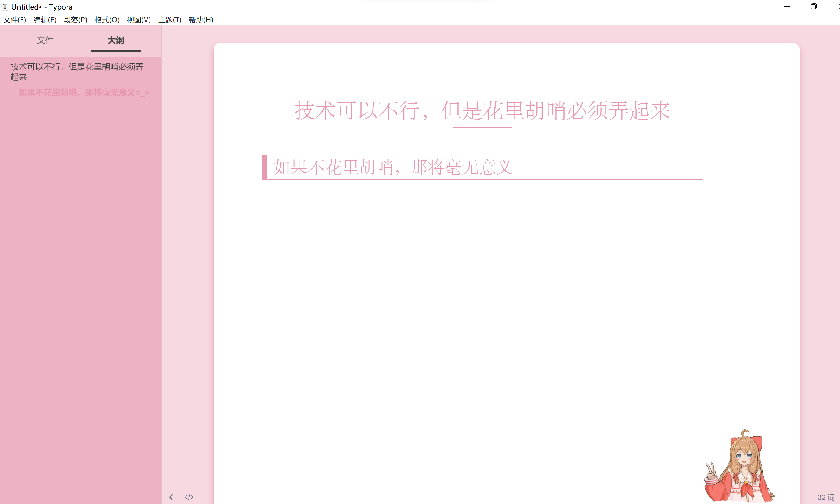Open the 编辑(E) menu

point(45,20)
